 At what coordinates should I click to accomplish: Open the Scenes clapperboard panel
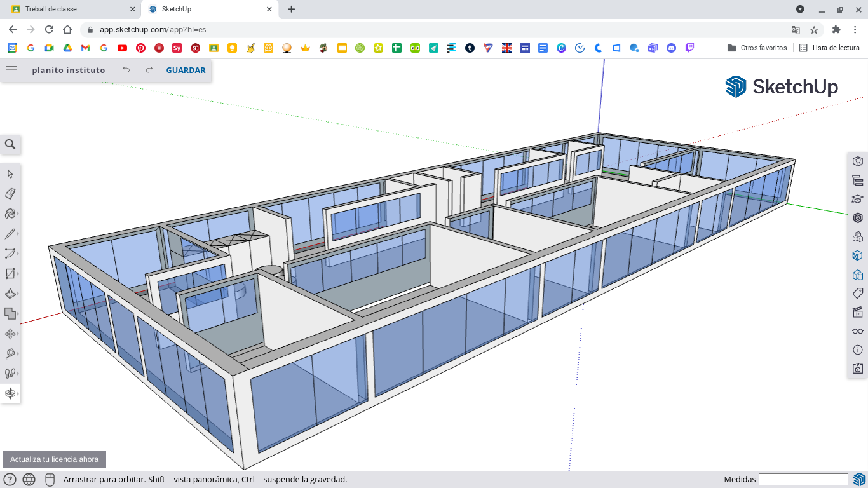(857, 312)
